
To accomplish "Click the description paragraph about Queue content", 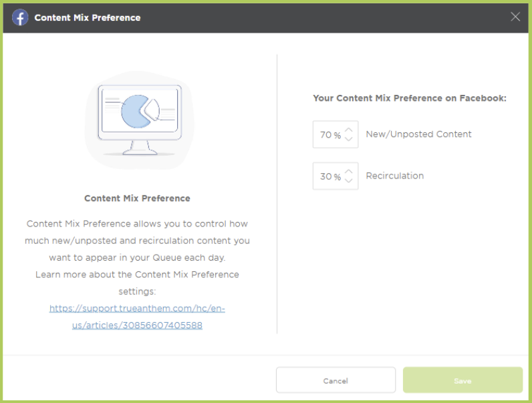I will (x=137, y=241).
